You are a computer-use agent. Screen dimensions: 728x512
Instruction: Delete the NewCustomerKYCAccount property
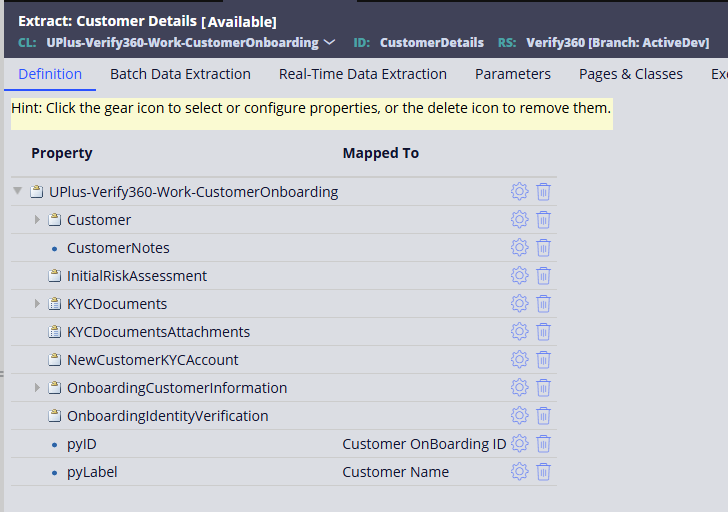coord(543,360)
